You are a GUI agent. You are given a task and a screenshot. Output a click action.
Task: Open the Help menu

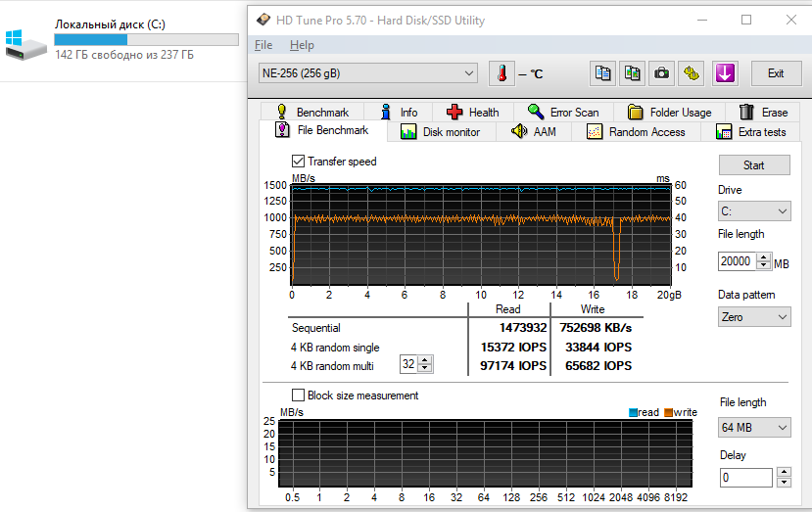click(x=302, y=45)
